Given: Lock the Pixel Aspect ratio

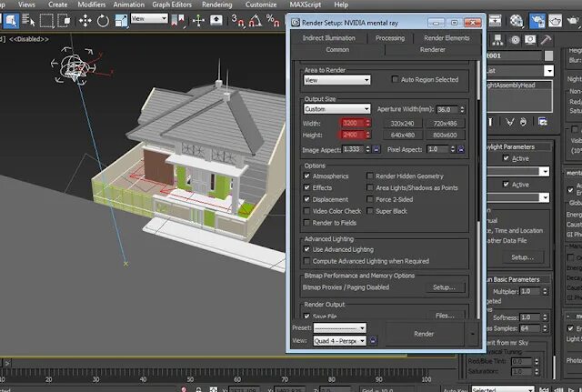Looking at the screenshot, I should pyautogui.click(x=461, y=149).
